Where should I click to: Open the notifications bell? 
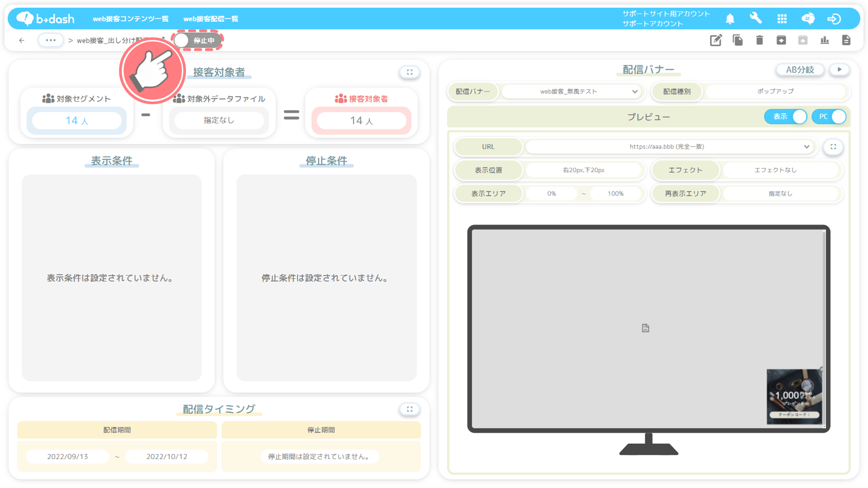coord(730,19)
